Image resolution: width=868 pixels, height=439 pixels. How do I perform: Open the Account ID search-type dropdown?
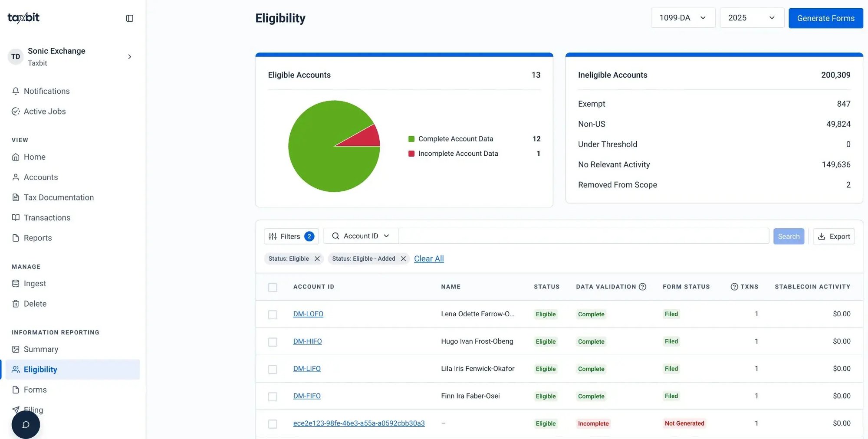[x=361, y=236]
